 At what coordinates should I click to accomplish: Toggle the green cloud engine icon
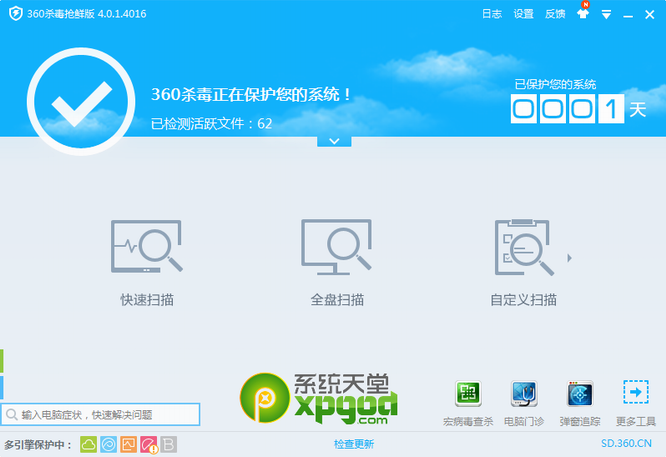pos(88,445)
